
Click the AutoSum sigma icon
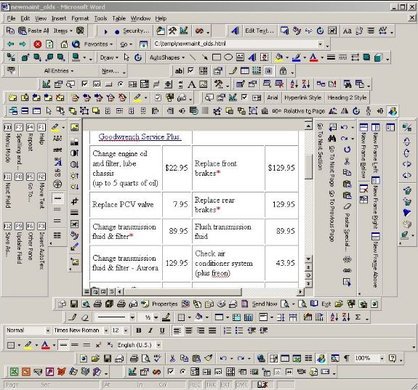[x=358, y=317]
